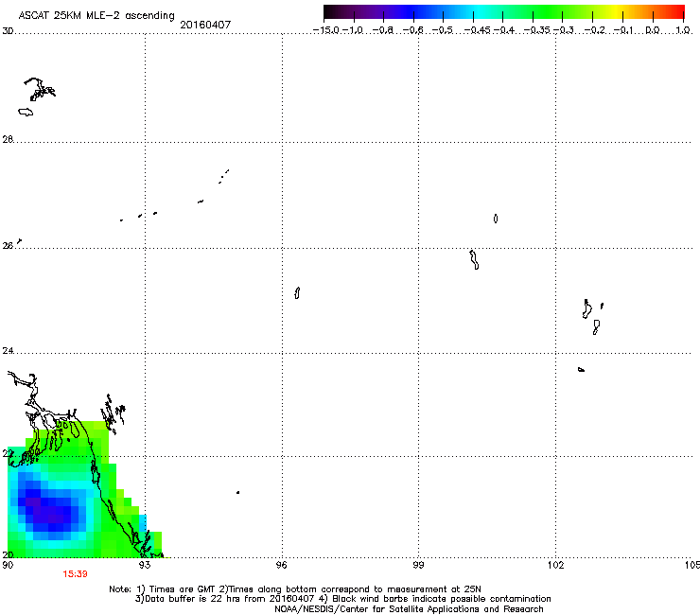The height and width of the screenshot is (615, 700).
Task: Click the -0.3 color scale label
Action: pyautogui.click(x=564, y=30)
